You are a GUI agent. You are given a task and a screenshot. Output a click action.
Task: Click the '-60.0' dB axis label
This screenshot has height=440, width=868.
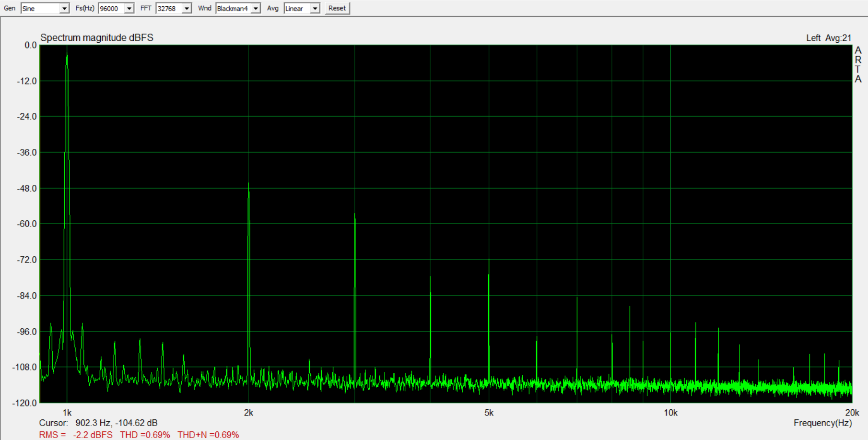click(27, 224)
